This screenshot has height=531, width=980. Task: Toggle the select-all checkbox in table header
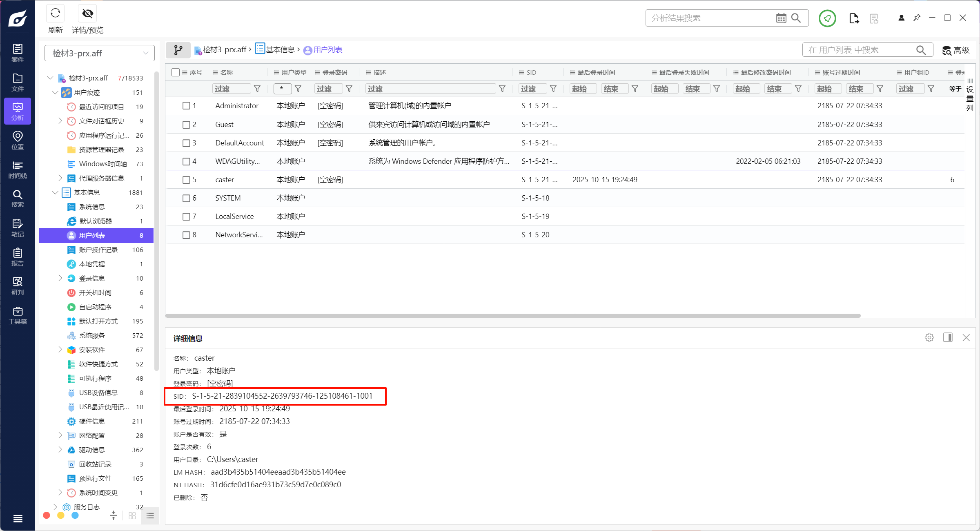click(176, 72)
